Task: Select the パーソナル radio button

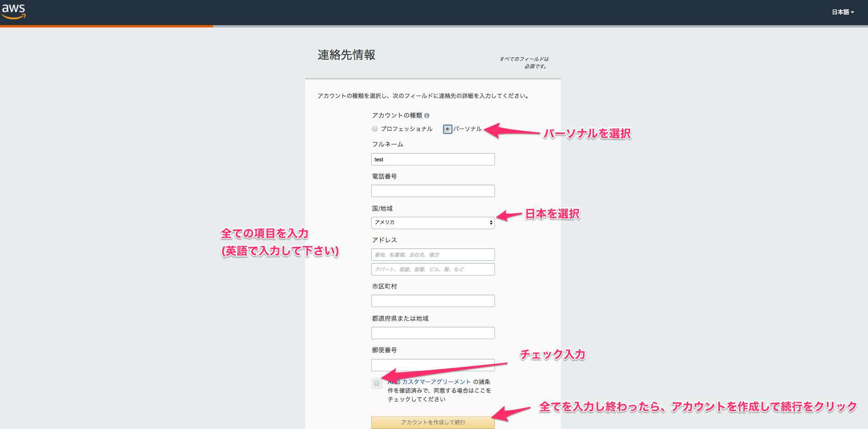Action: (447, 129)
